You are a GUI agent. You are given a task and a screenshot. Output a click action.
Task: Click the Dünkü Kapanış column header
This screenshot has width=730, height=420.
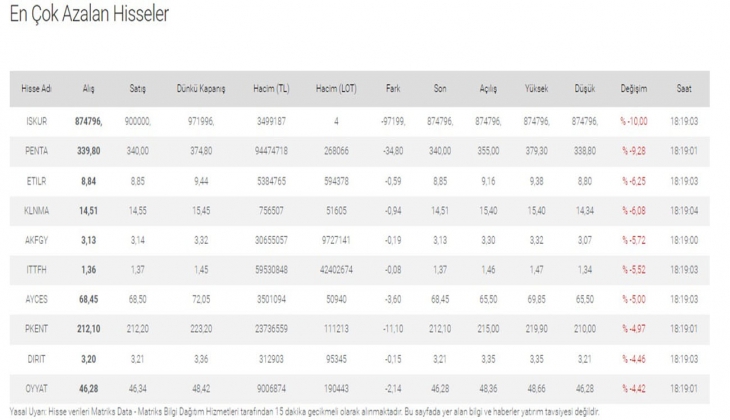[x=200, y=88]
